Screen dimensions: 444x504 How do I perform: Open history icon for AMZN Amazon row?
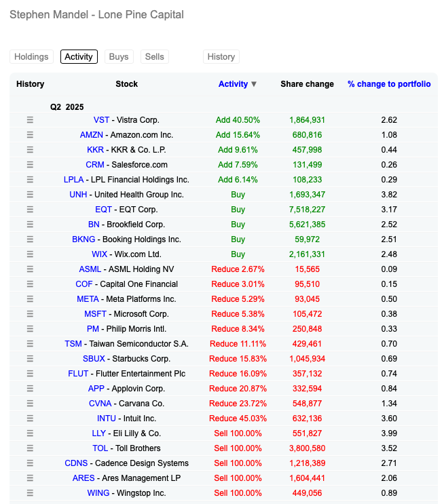(30, 135)
